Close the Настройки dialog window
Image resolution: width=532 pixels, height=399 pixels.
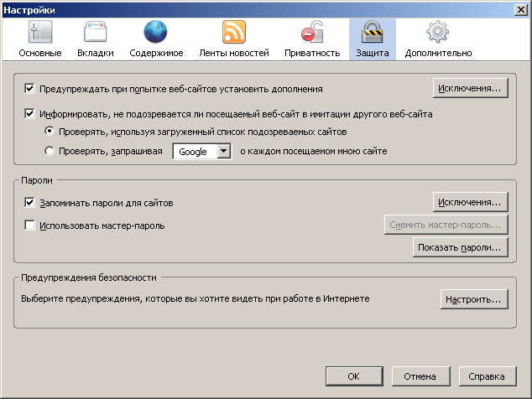520,9
